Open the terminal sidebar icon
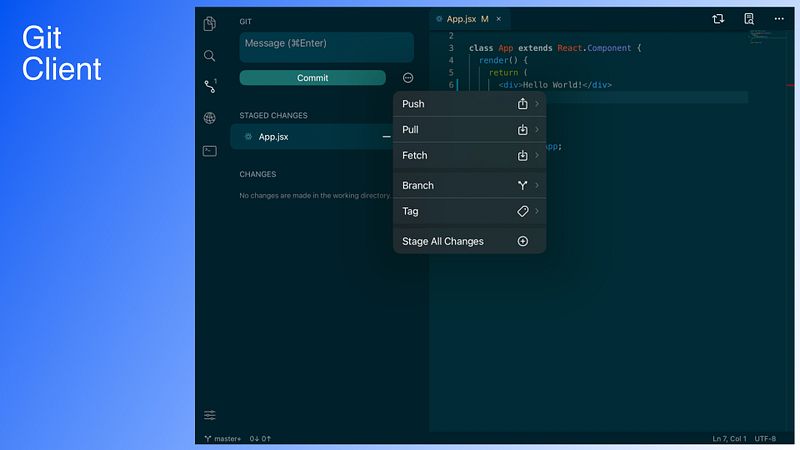Screen dimensions: 800x450 pos(210,151)
